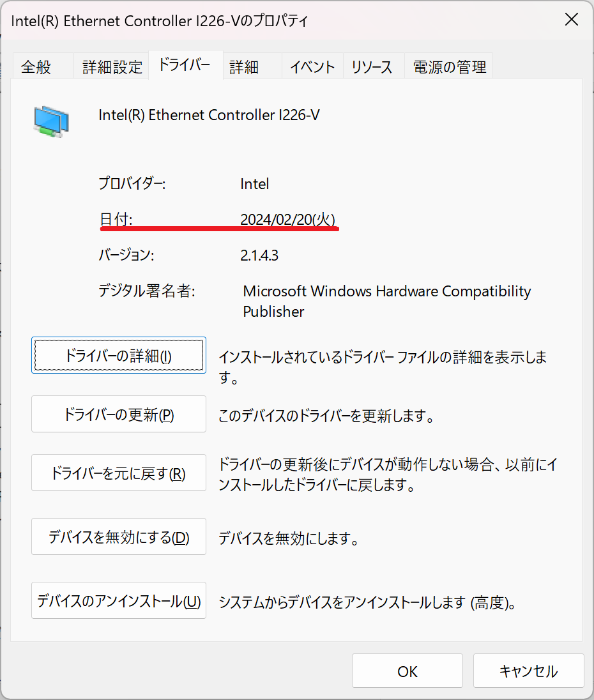Click the ドライバーの詳細(I) button
The width and height of the screenshot is (594, 700).
119,355
